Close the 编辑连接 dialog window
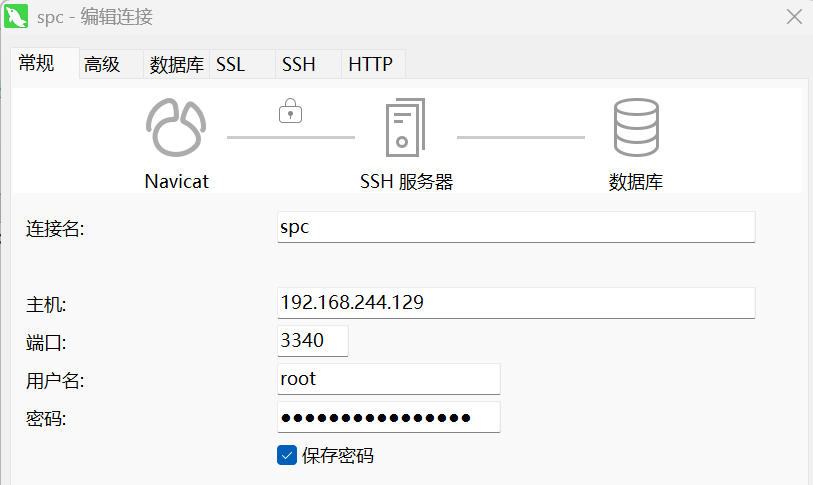 pyautogui.click(x=793, y=17)
